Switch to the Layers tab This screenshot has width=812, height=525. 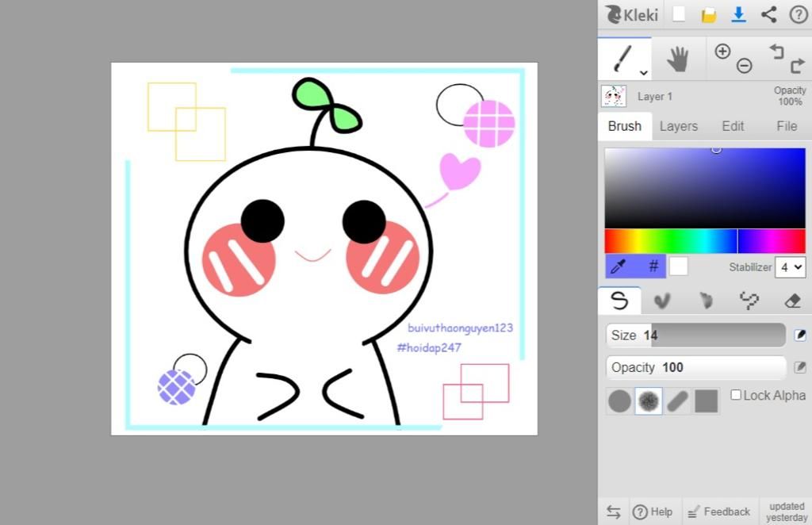(x=679, y=126)
